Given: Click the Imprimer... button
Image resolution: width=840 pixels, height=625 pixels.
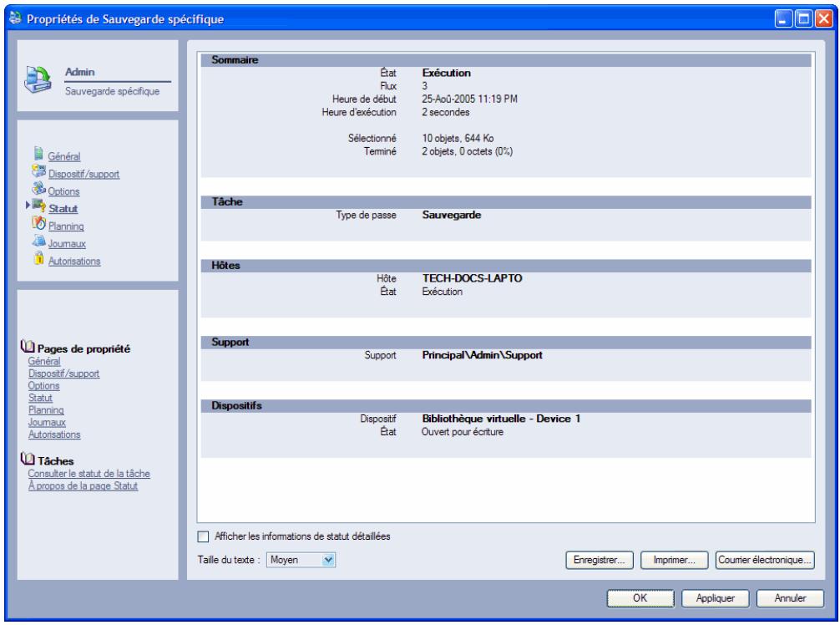Looking at the screenshot, I should [x=675, y=560].
